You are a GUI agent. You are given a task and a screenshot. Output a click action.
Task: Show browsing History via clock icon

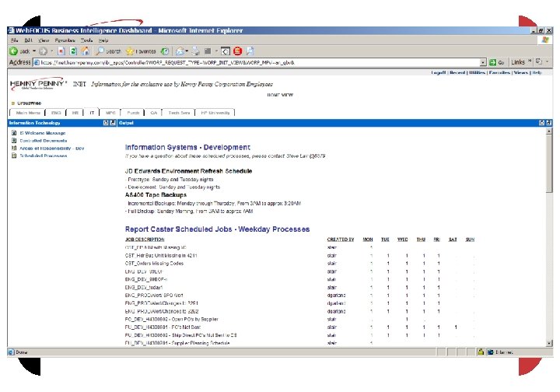point(165,51)
